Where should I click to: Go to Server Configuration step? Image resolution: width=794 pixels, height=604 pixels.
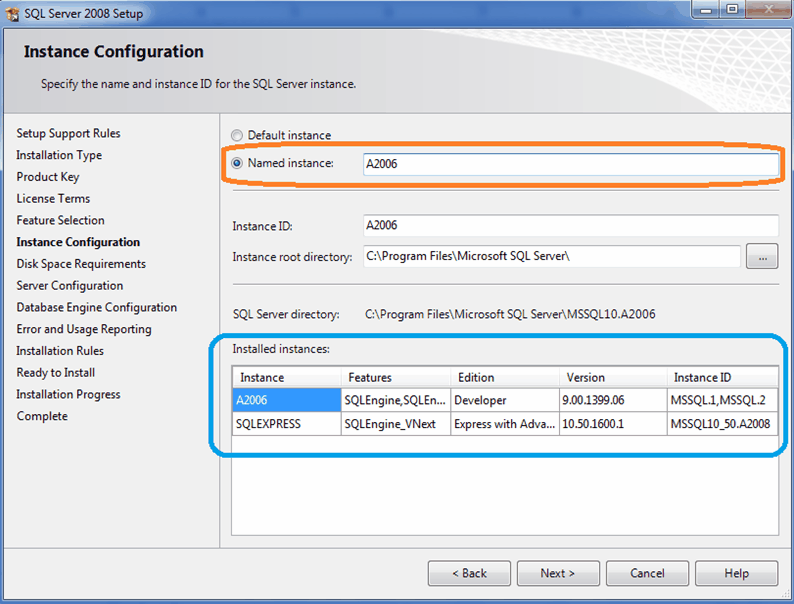(x=70, y=286)
